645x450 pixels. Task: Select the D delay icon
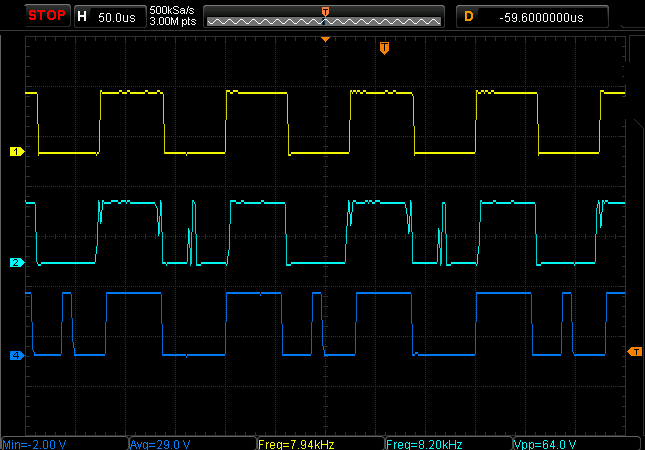tap(469, 16)
